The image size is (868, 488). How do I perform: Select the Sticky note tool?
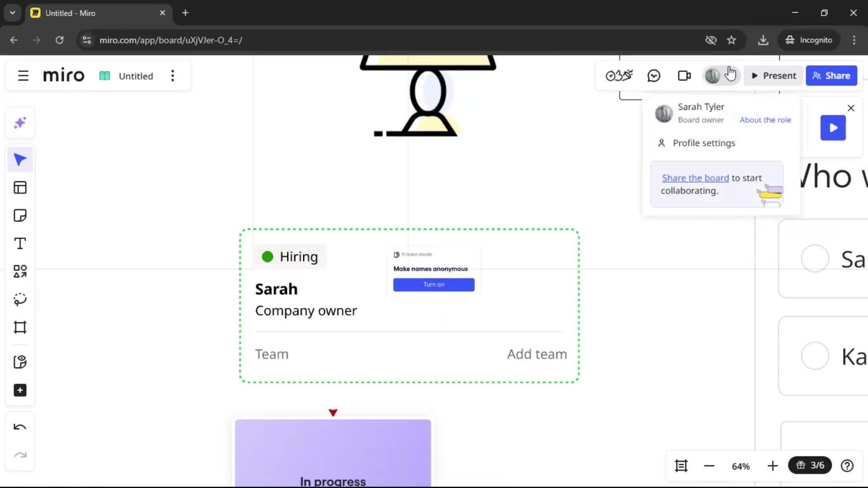(20, 216)
